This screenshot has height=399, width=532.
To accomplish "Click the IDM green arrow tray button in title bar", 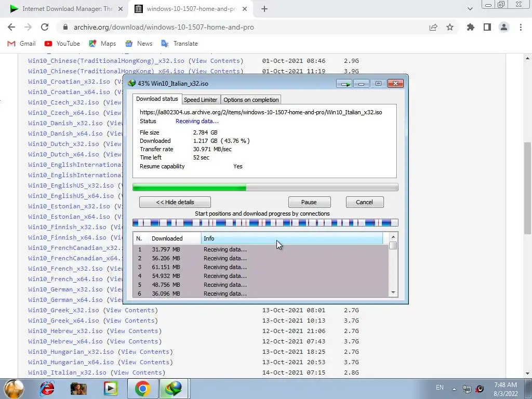I will (345, 84).
